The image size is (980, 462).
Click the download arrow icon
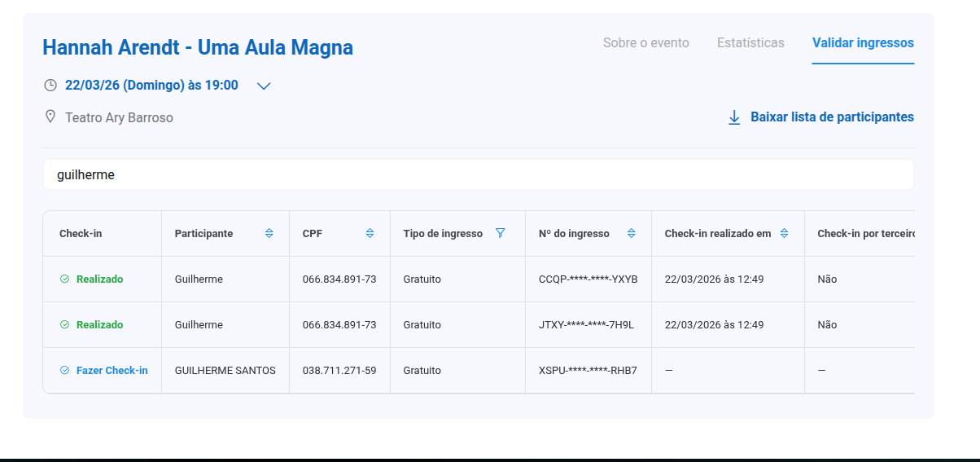point(734,117)
